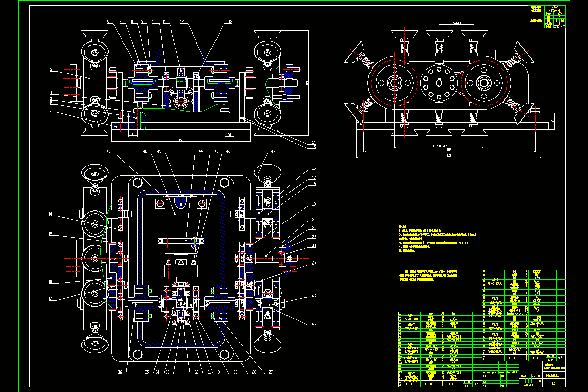Viewport: 588px width, 392px height.
Task: Click the 74.613 dimension in side view
Action: pos(457,23)
